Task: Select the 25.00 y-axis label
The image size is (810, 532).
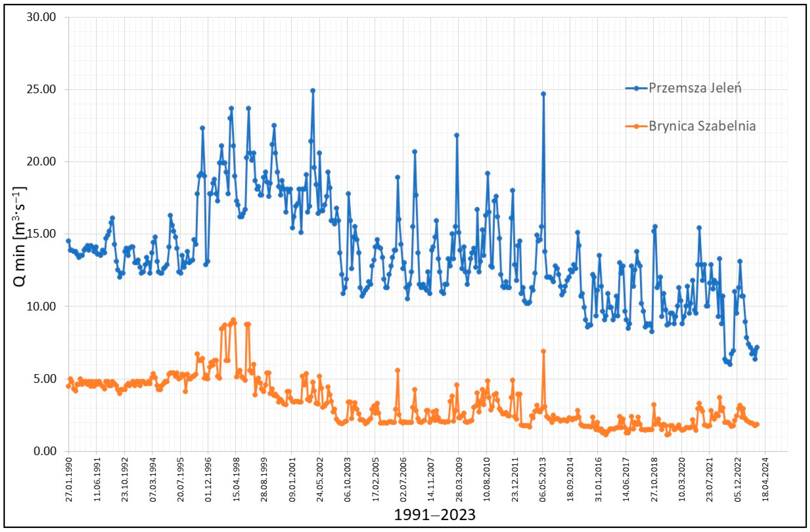Action: click(41, 89)
